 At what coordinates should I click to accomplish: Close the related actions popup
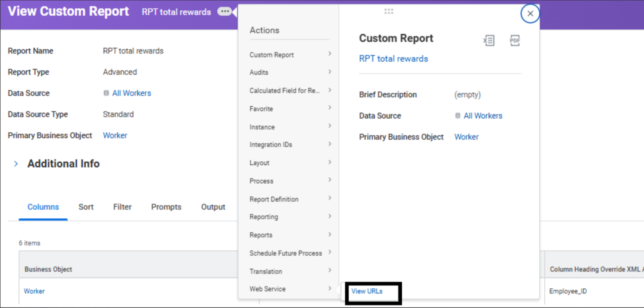(x=530, y=14)
